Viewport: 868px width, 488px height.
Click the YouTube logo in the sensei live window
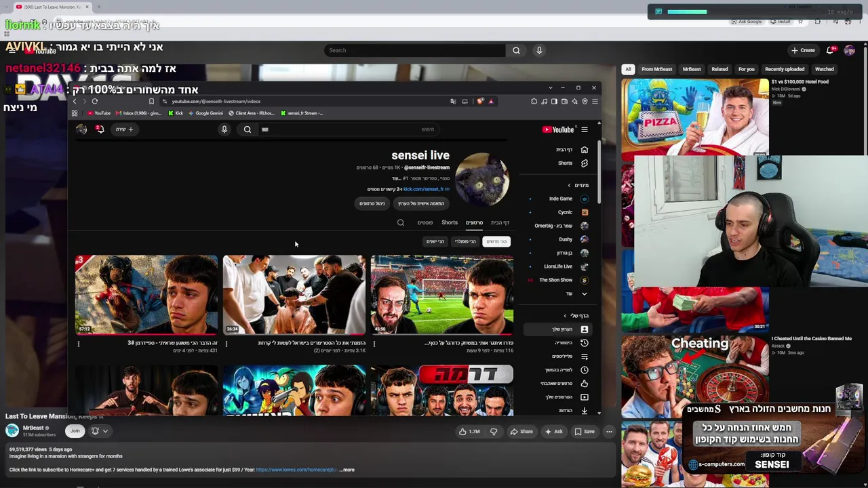[x=558, y=129]
